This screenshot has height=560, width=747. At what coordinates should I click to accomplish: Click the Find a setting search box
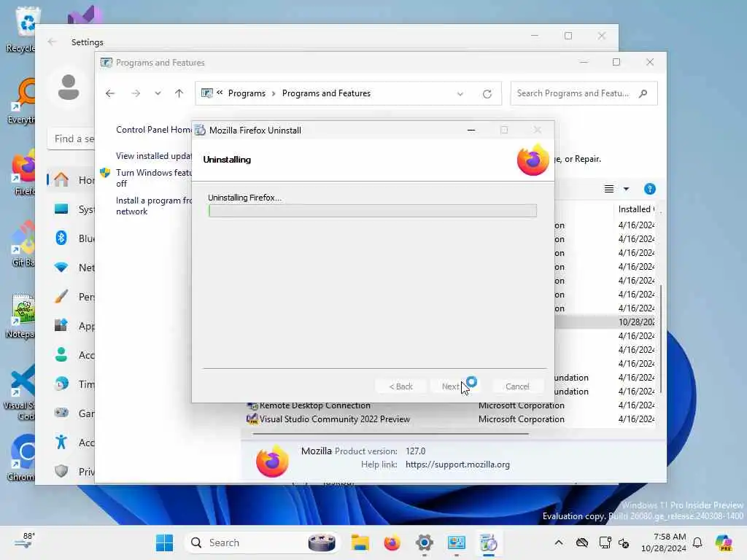(x=71, y=139)
